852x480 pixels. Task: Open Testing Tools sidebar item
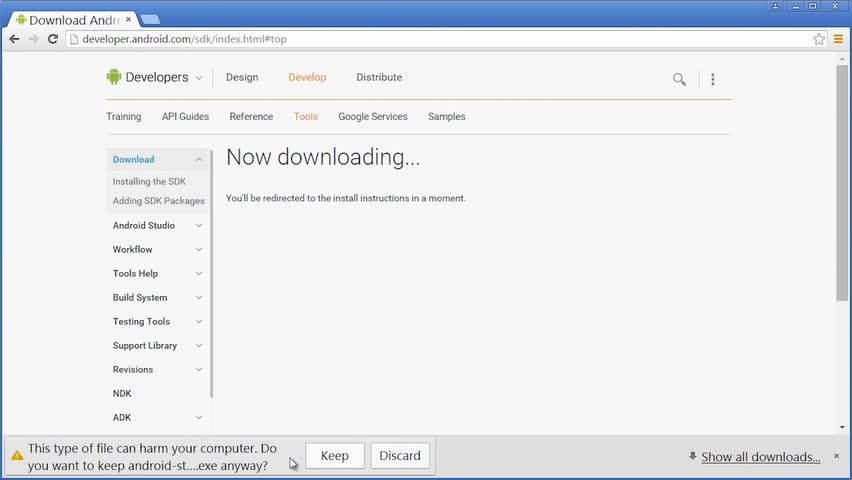pyautogui.click(x=141, y=321)
